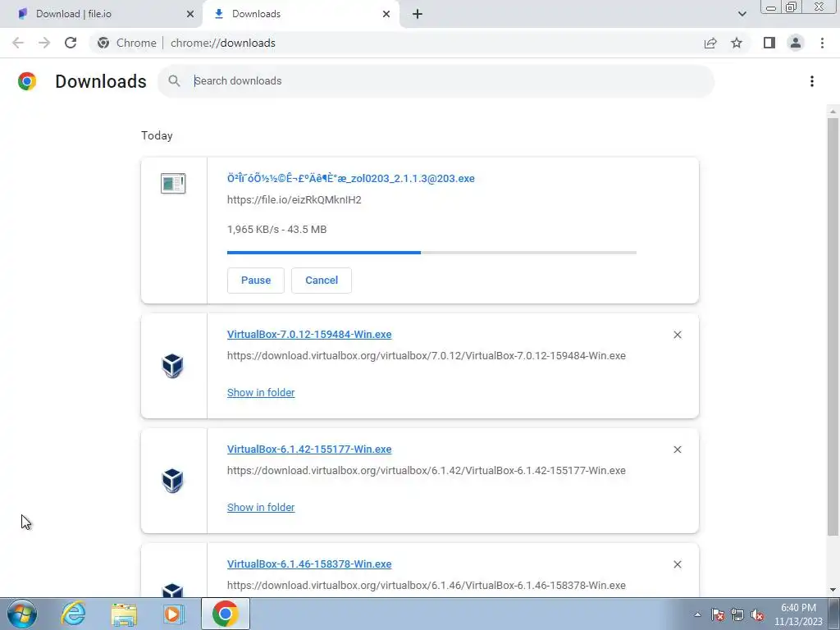
Task: Open Windows Explorer from the taskbar
Action: point(124,614)
